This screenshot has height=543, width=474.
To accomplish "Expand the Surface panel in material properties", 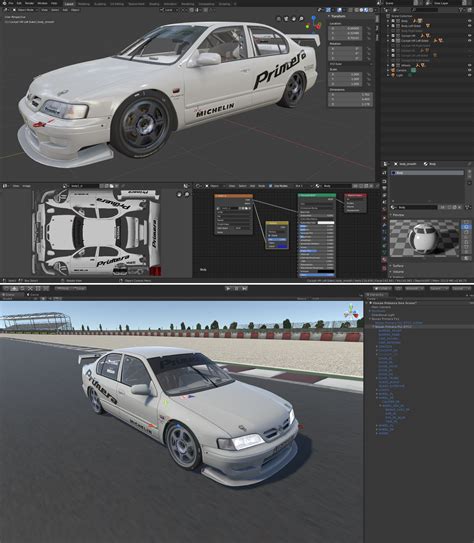I will [x=398, y=266].
